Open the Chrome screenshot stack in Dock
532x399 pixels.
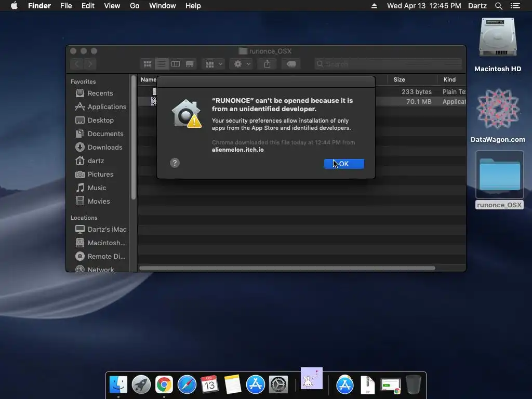[x=391, y=386]
